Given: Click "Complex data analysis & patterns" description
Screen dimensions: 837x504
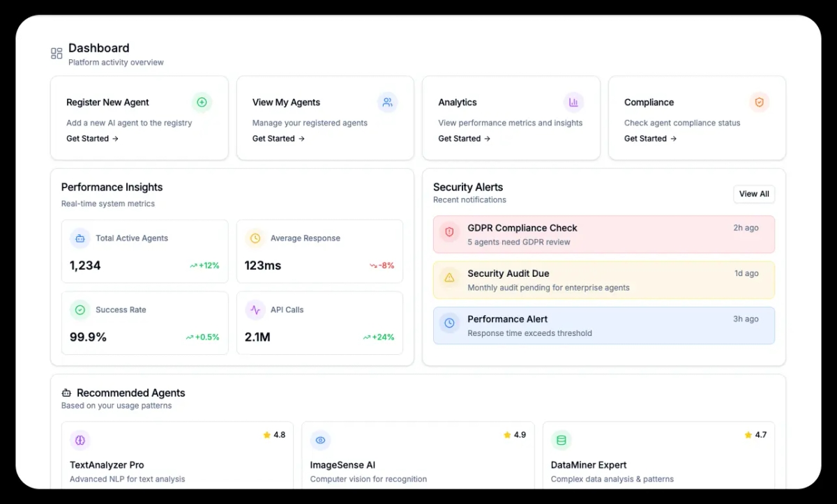Looking at the screenshot, I should pyautogui.click(x=612, y=480).
